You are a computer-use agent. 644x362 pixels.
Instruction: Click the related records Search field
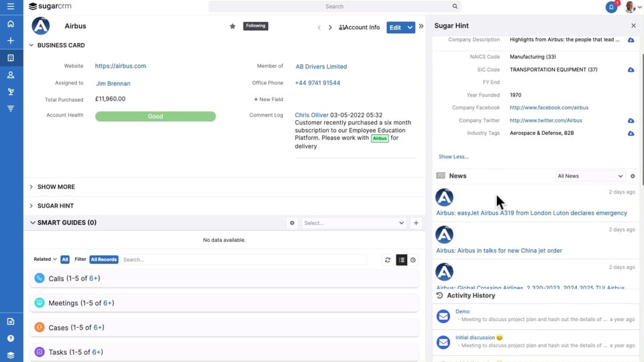[x=244, y=259]
